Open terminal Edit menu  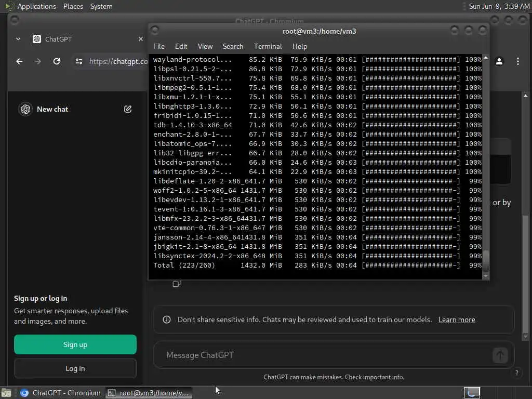(x=181, y=46)
